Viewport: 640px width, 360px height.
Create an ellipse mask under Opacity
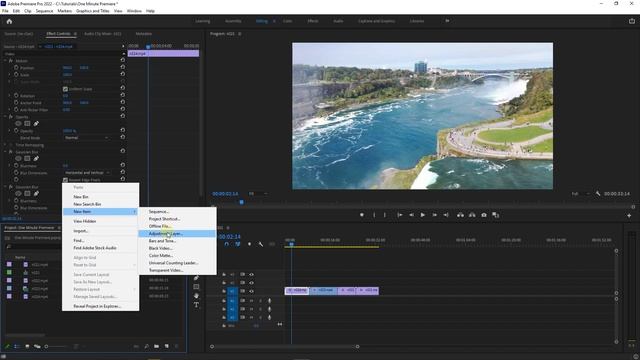(x=18, y=124)
